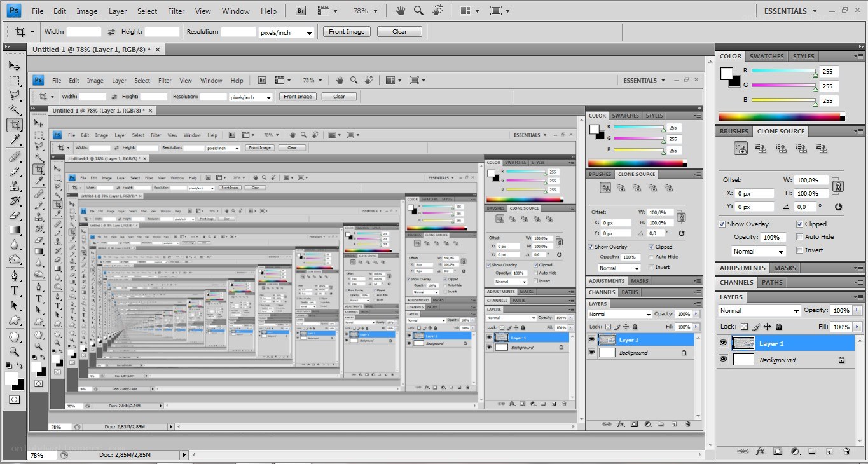Click create new layer icon in outermost Layers panel
Viewport: 868px width, 464px height.
(829, 451)
